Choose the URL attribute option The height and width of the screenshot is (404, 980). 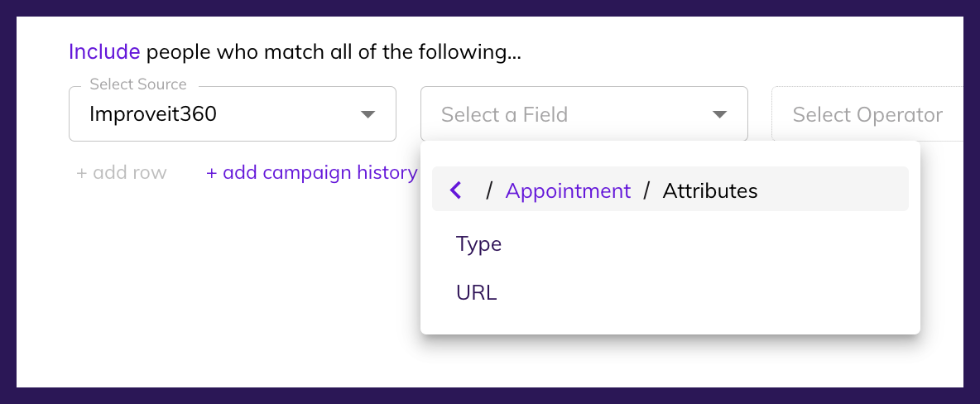477,292
